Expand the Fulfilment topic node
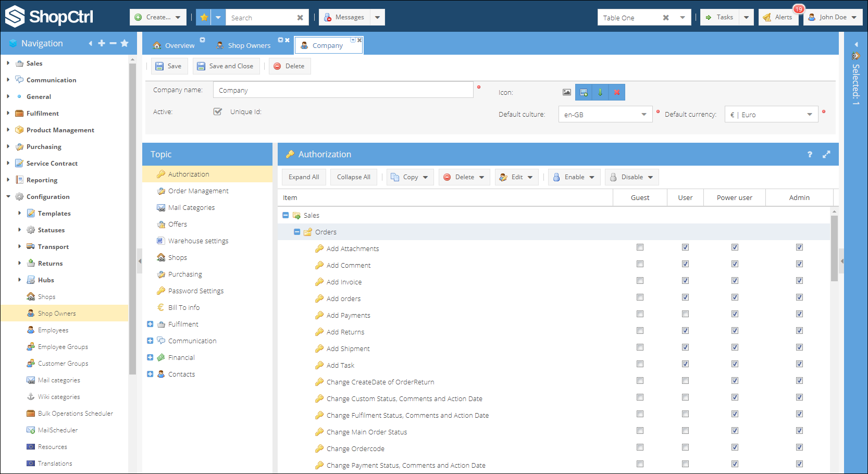The height and width of the screenshot is (474, 868). 150,324
